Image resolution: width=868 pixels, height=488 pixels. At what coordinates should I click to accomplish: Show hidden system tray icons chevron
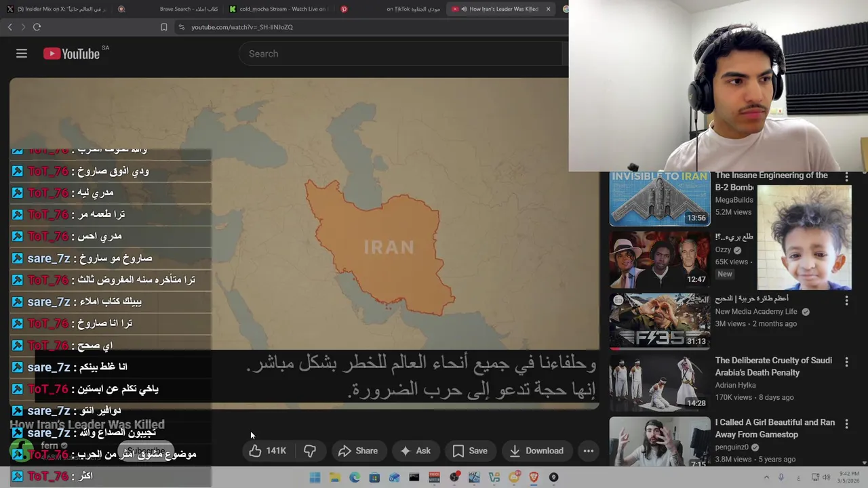[767, 477]
